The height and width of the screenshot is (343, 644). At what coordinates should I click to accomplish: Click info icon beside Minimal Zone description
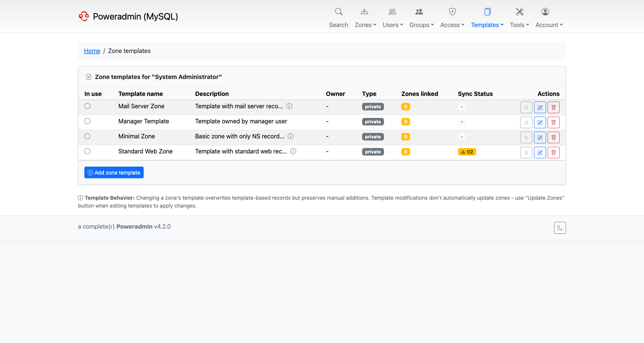coord(291,137)
